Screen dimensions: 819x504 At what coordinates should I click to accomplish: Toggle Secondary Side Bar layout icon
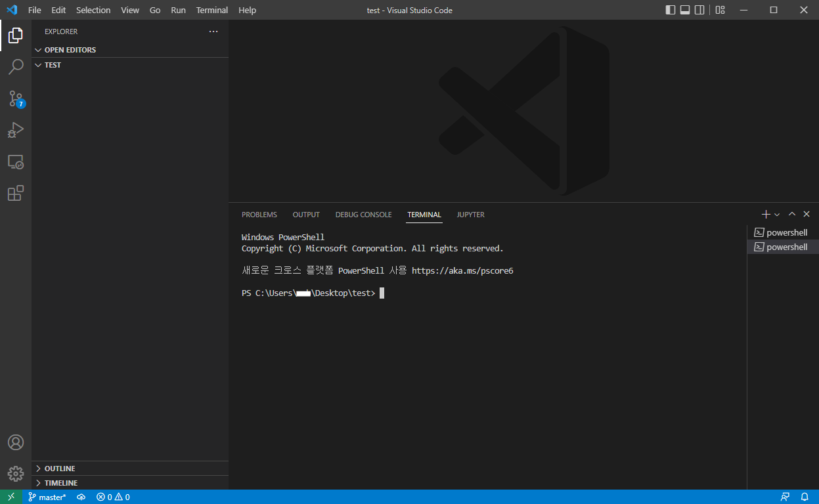coord(699,10)
